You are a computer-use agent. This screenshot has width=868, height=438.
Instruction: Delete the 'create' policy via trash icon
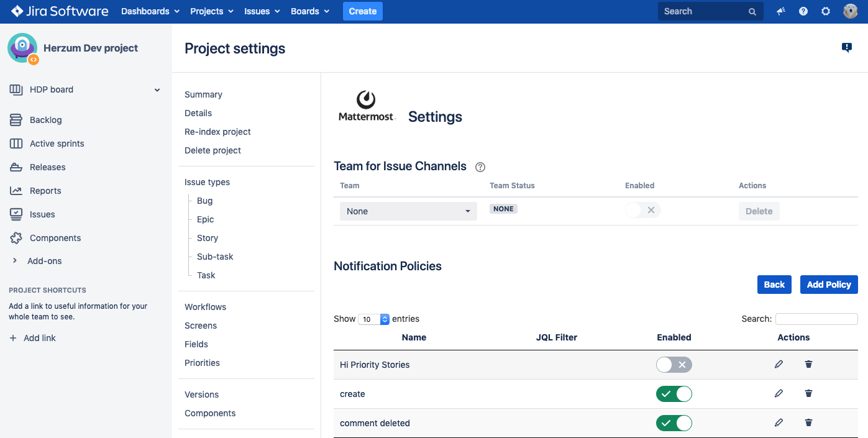(808, 393)
